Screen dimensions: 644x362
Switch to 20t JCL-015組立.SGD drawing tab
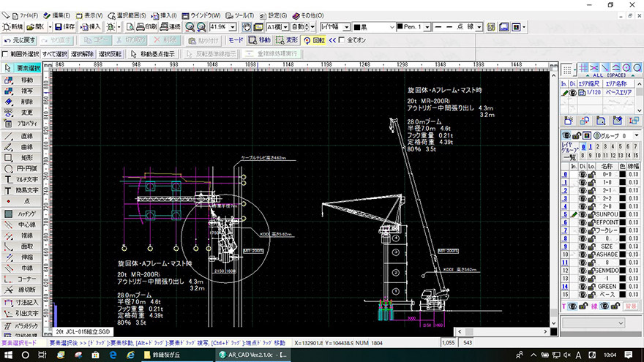[83, 331]
